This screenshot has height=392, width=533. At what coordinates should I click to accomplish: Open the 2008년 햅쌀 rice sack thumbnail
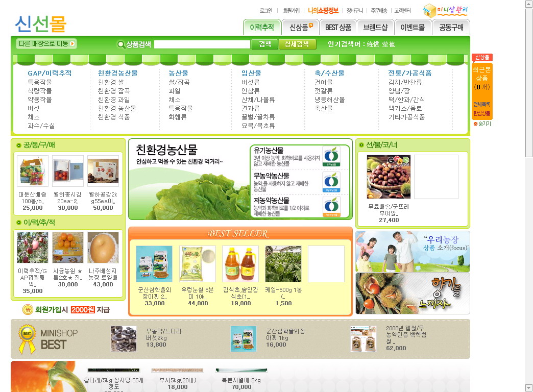(364, 339)
